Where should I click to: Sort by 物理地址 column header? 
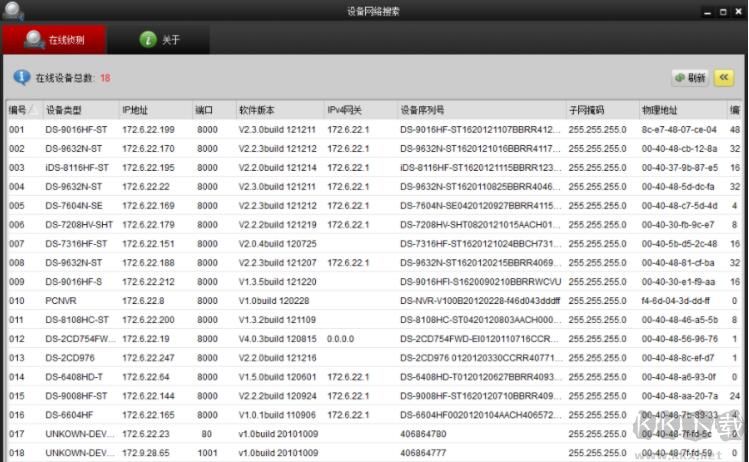point(682,110)
